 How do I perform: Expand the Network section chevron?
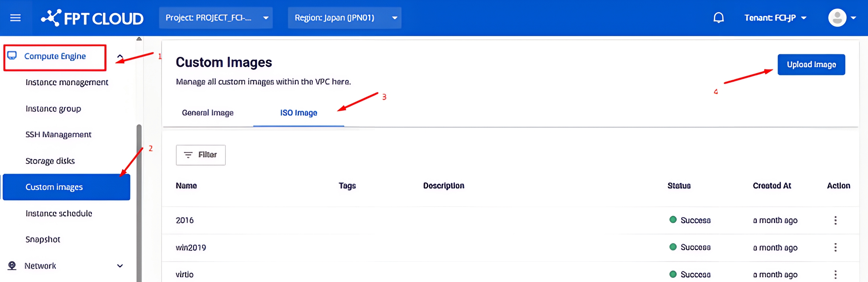(x=120, y=266)
